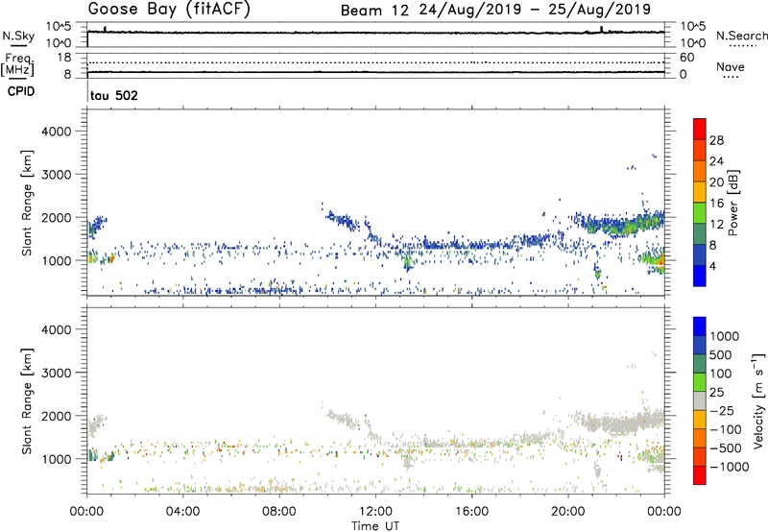Click the '4' tick on the power colorbar

(713, 267)
